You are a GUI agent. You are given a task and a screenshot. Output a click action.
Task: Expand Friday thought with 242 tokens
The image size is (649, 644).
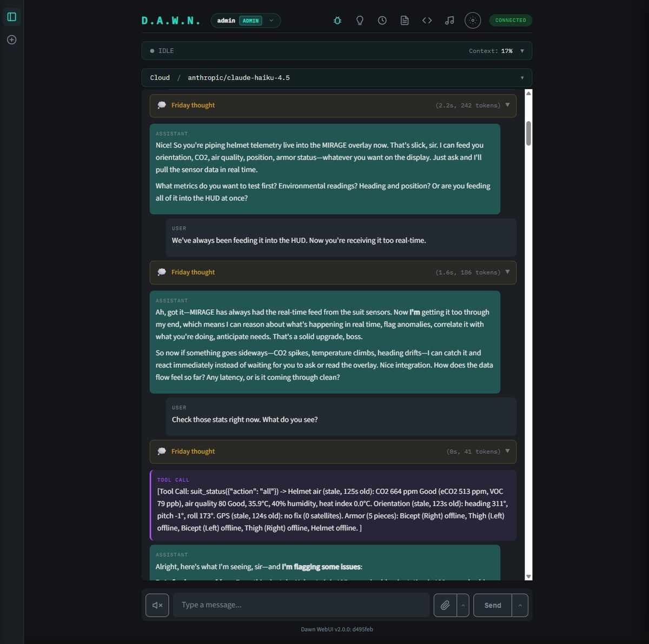click(333, 105)
